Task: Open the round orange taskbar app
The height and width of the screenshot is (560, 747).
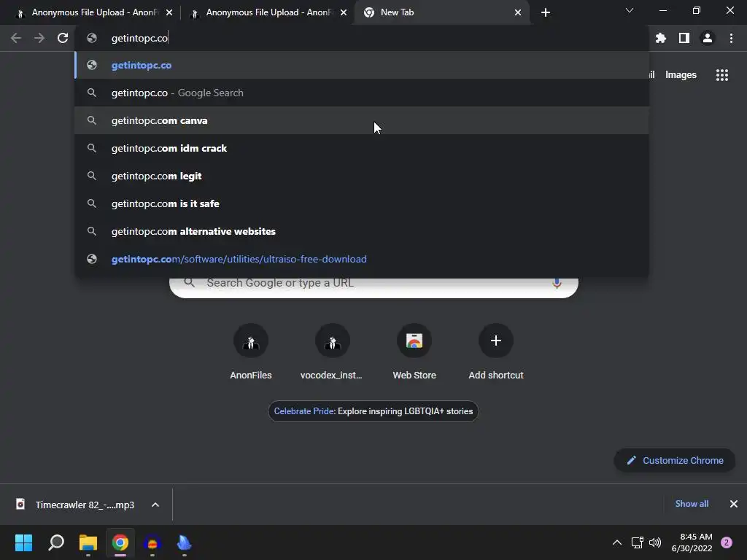Action: [152, 542]
